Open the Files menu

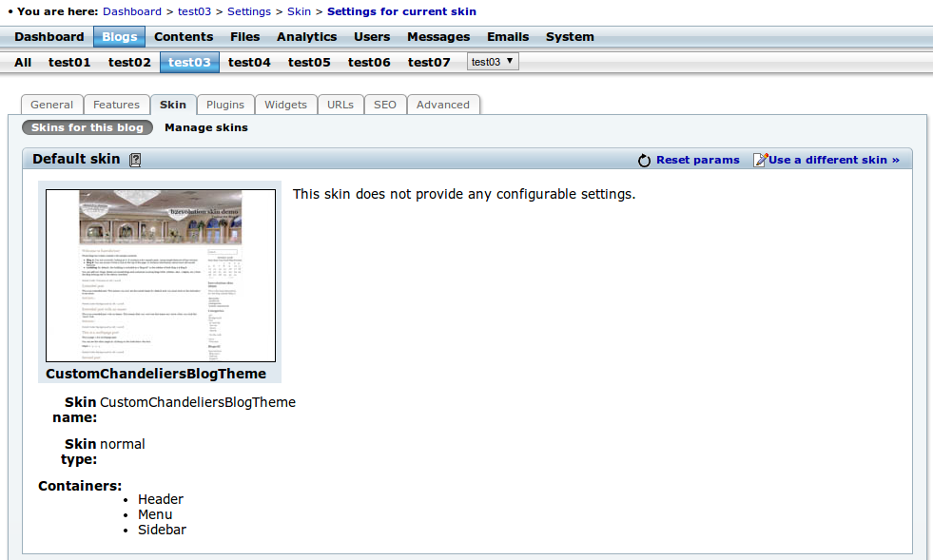click(x=245, y=37)
